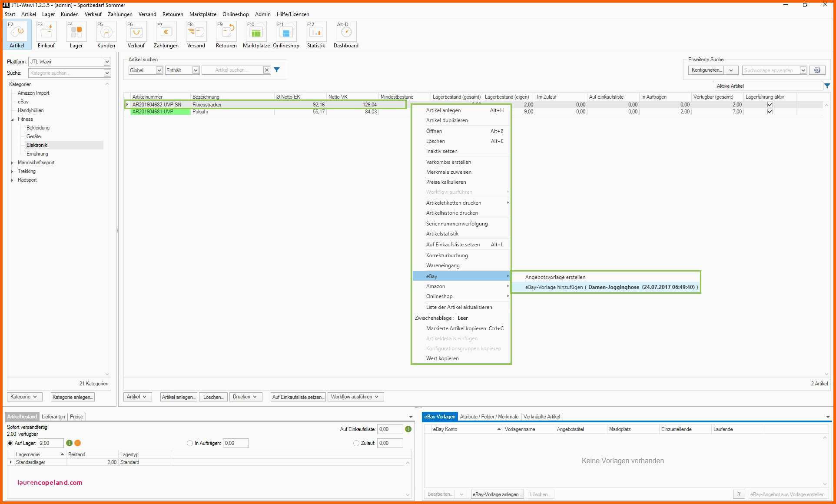Open the Marktplätze menu in the menu bar
Viewport: 836px width, 504px height.
[x=203, y=14]
